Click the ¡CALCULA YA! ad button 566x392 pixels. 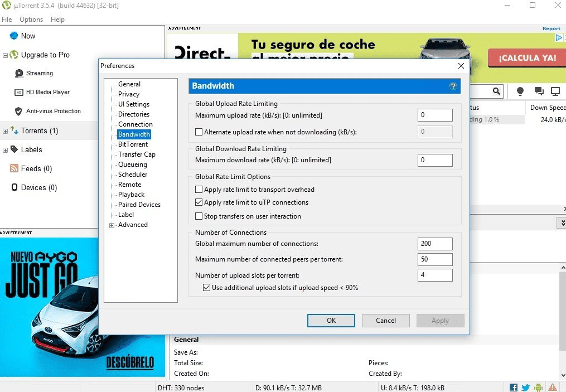(527, 58)
